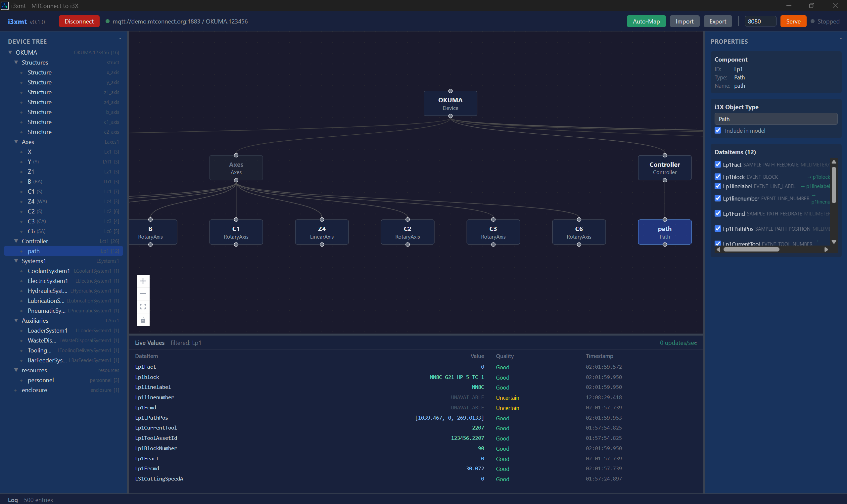Fit the graph view to screen
Image resolution: width=847 pixels, height=504 pixels.
coord(143,307)
